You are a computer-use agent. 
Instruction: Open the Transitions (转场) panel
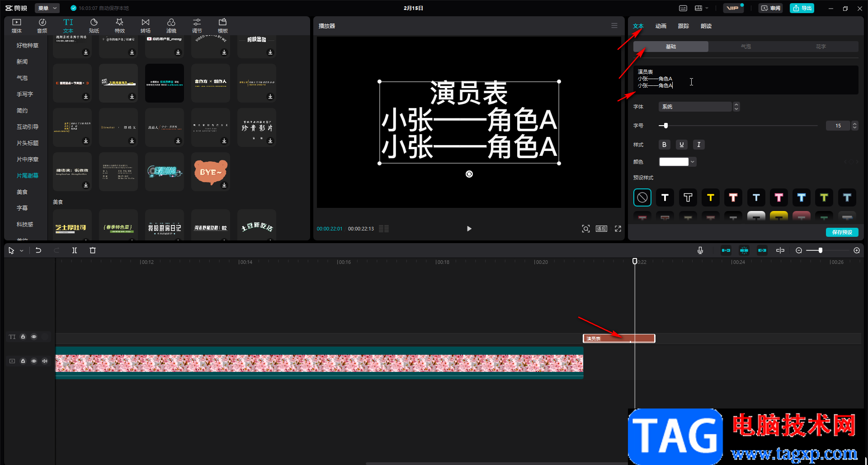(x=146, y=26)
